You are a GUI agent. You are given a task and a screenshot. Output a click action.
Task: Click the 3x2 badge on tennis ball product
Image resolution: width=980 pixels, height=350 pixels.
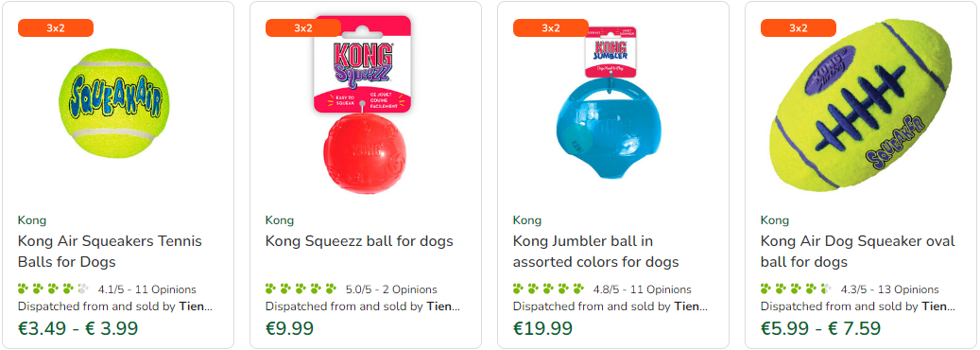coord(56,28)
